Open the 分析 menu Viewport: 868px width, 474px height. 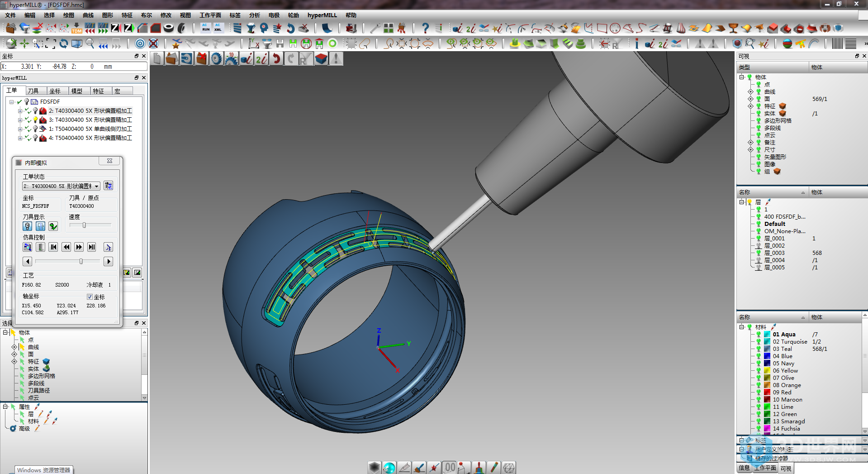tap(255, 15)
